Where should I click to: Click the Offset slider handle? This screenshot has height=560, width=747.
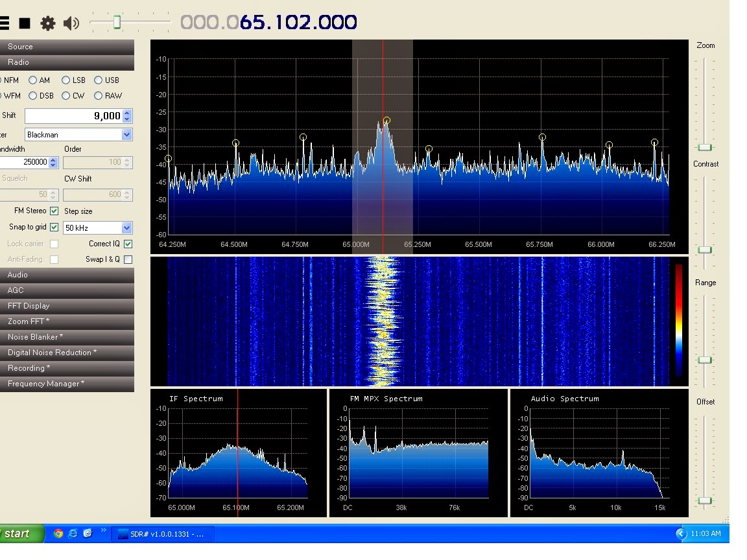[x=705, y=500]
